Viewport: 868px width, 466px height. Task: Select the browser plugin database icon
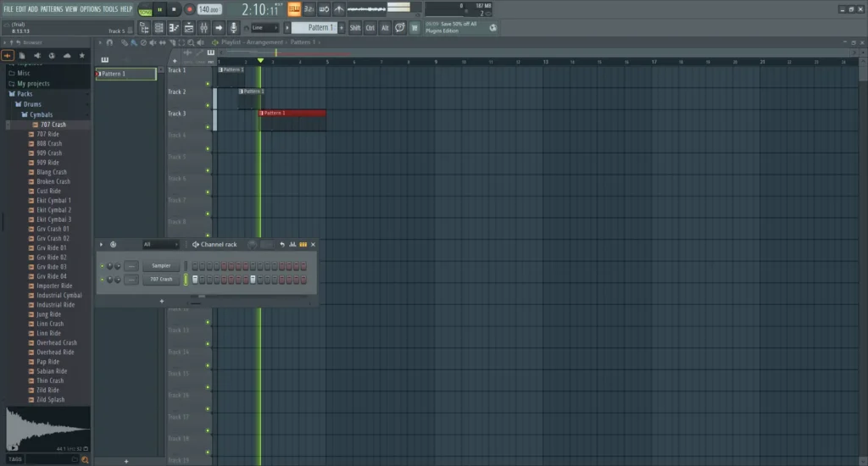[7, 55]
